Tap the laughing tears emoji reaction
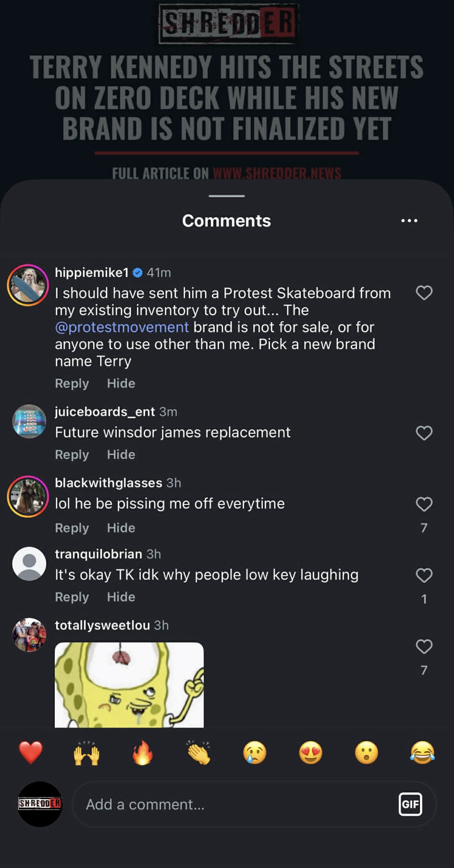Screen dimensions: 454x868 pos(423,753)
